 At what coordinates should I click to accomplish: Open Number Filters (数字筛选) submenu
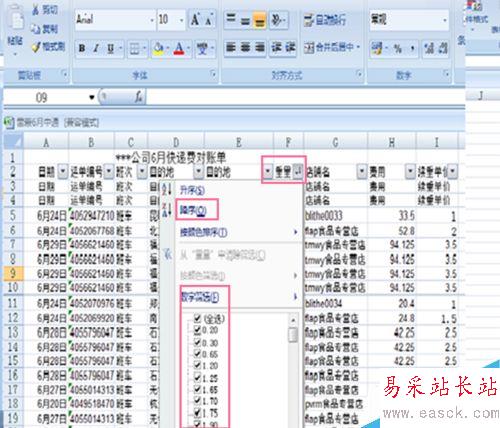coord(199,297)
